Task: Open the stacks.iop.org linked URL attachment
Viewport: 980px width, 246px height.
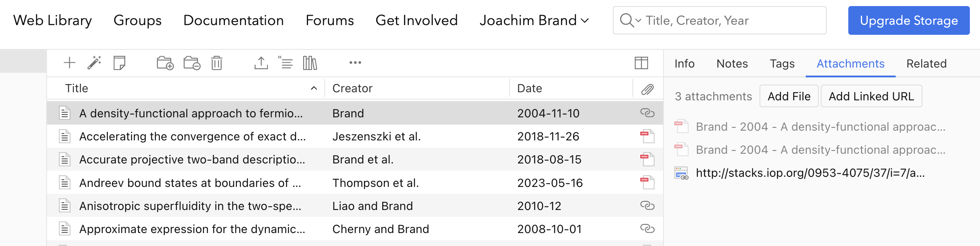Action: (x=810, y=173)
